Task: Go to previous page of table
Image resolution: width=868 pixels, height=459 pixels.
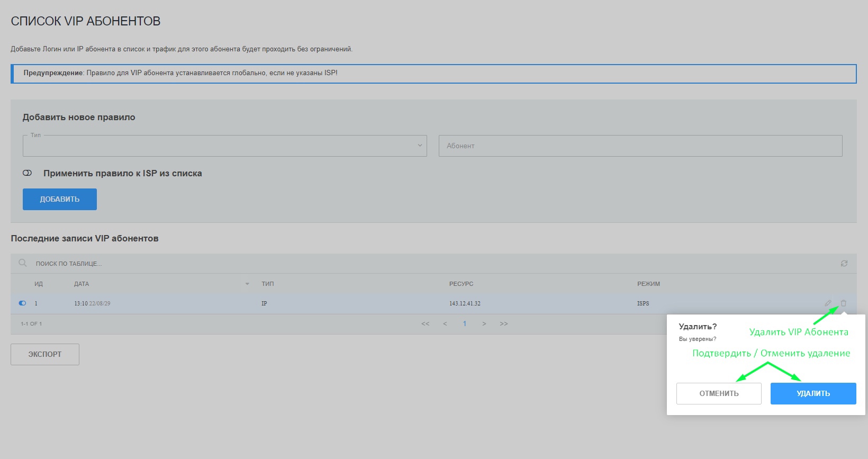Action: 445,324
